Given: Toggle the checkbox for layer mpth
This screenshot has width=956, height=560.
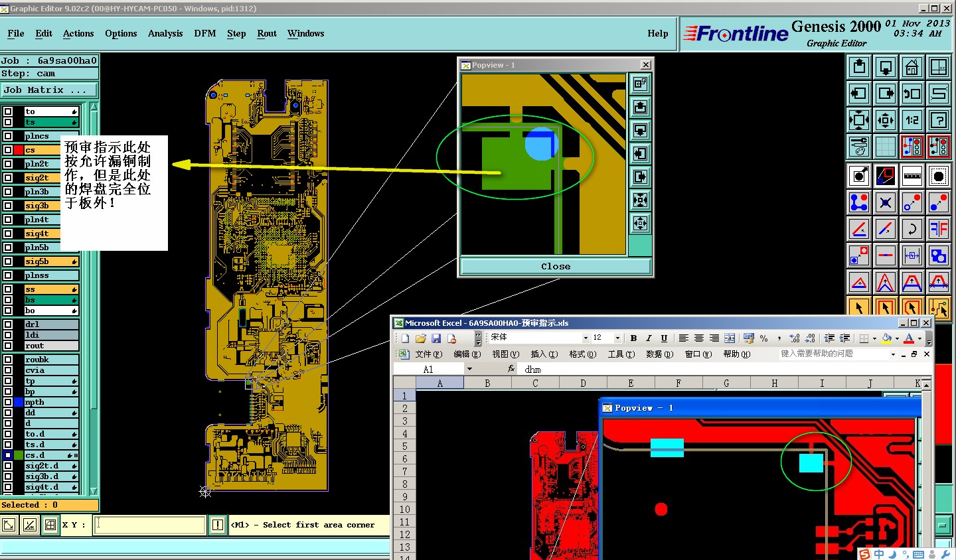Looking at the screenshot, I should click(x=8, y=402).
